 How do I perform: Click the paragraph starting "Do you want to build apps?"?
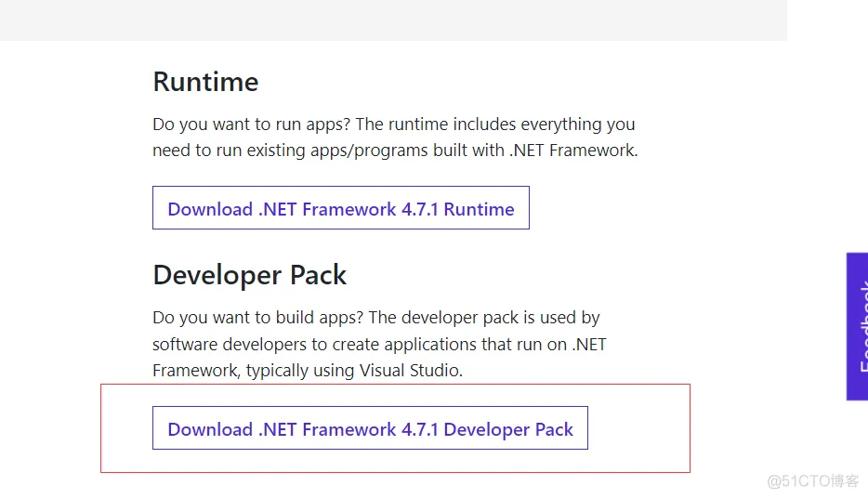(x=379, y=344)
